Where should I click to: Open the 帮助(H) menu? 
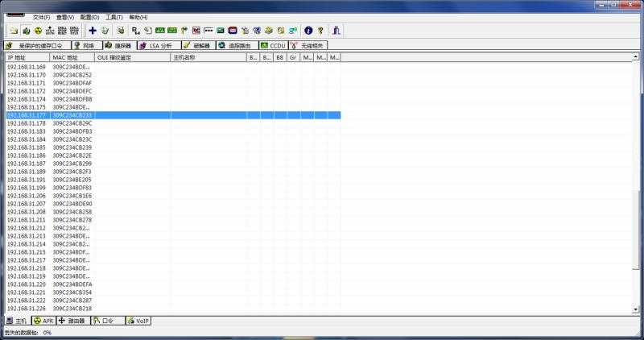[x=138, y=17]
